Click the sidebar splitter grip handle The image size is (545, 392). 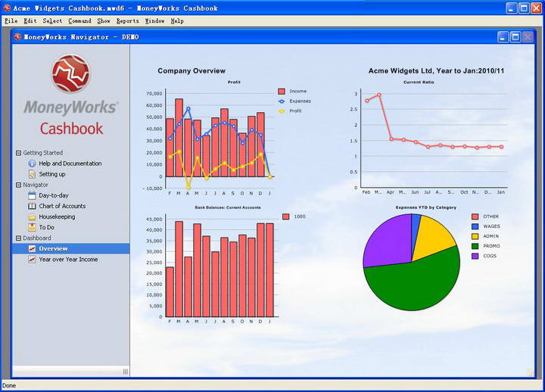tap(126, 372)
